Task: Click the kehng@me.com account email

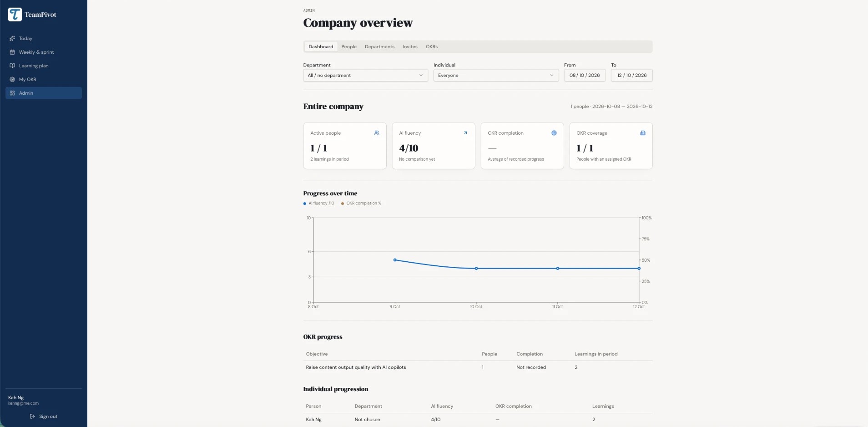Action: 23,403
